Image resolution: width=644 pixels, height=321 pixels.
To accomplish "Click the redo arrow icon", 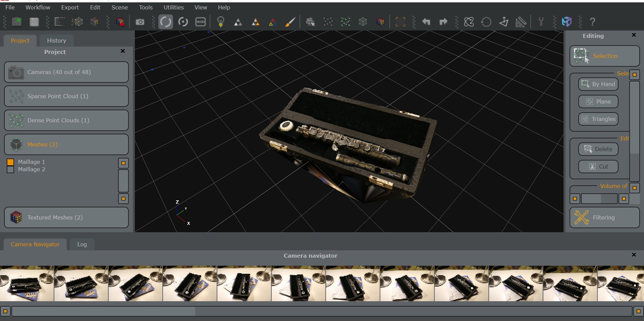I will [443, 22].
